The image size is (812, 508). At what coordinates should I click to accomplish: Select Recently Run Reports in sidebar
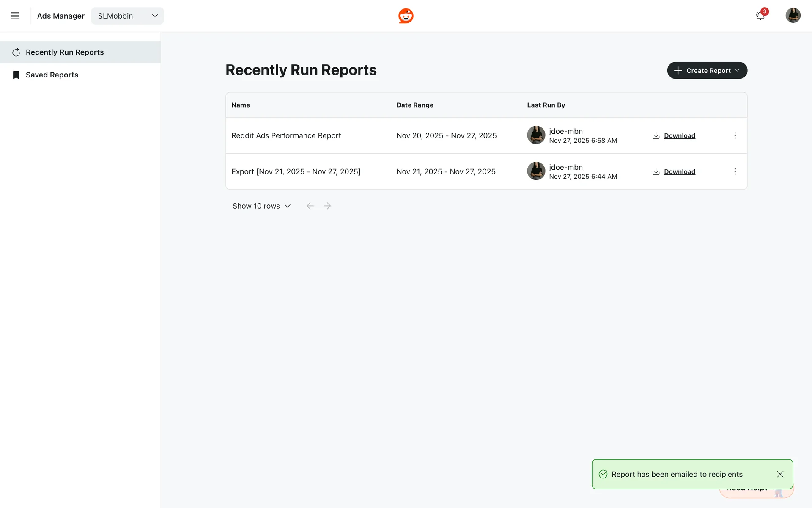click(x=65, y=52)
